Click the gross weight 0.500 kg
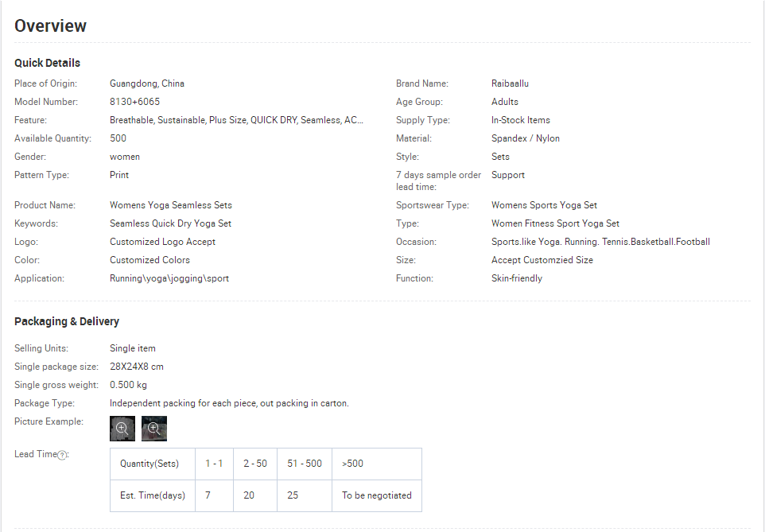The height and width of the screenshot is (532, 765). [x=128, y=385]
